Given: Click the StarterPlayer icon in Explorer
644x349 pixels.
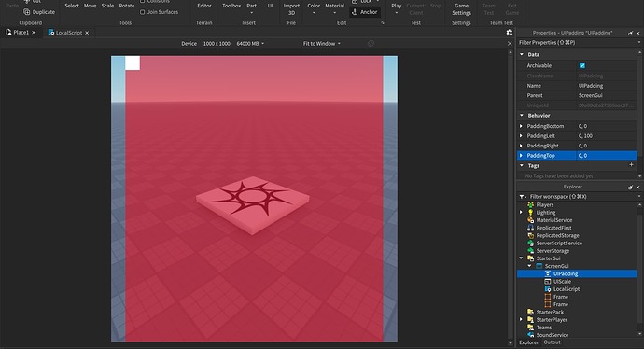Looking at the screenshot, I should 531,319.
